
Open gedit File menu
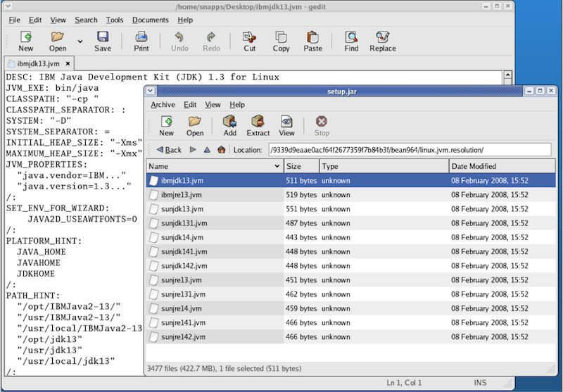[x=14, y=20]
